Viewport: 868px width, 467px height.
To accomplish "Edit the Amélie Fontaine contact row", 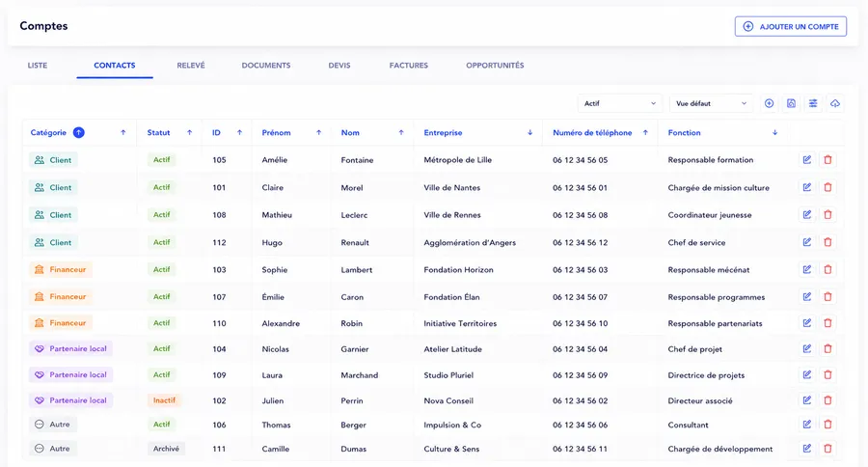I will click(807, 159).
